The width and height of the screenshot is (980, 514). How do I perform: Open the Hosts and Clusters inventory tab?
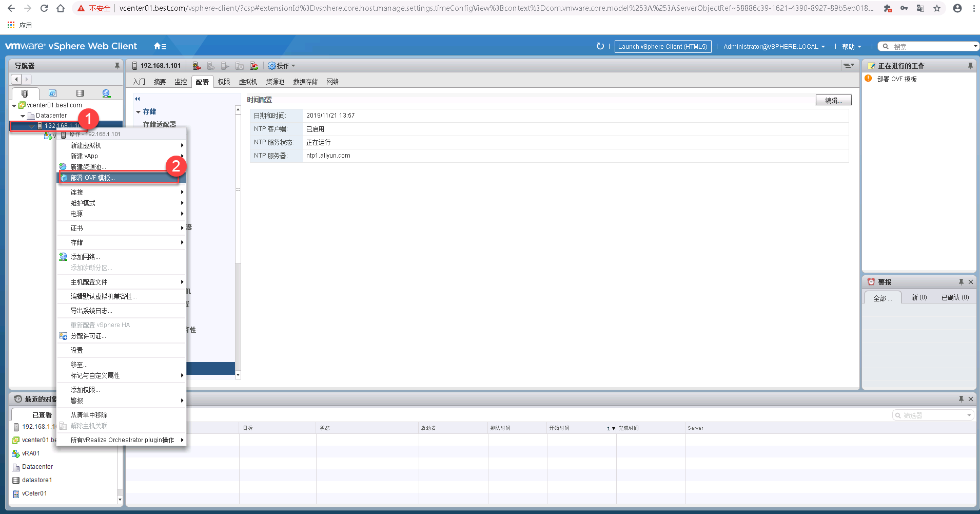(x=25, y=93)
